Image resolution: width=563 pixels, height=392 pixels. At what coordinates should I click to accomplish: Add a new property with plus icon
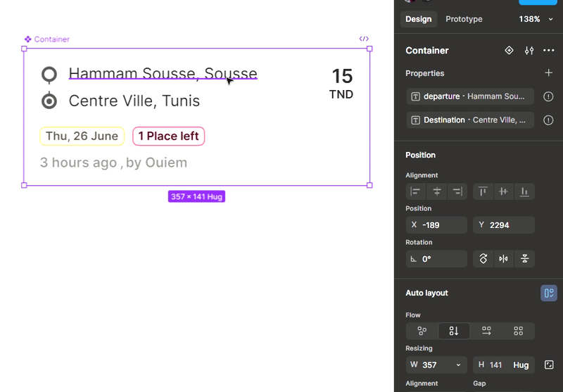tap(548, 73)
